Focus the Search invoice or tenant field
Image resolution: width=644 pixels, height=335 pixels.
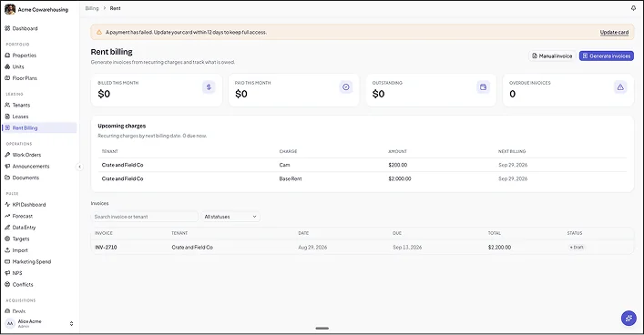point(144,217)
